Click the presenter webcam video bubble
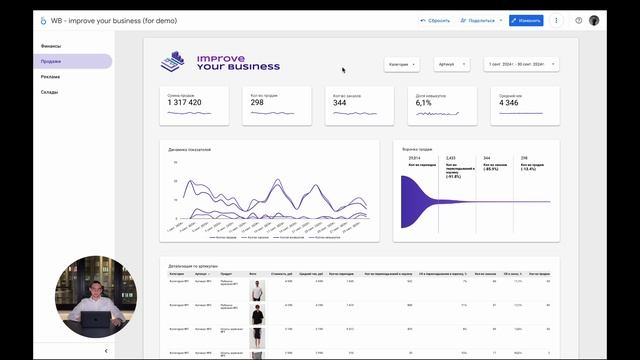640x360 pixels. [x=96, y=297]
